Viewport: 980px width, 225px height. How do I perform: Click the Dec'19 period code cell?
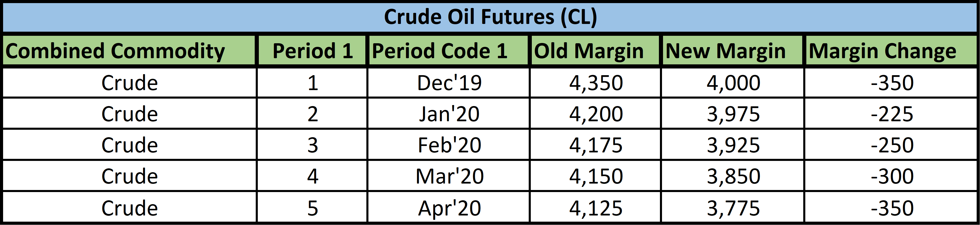[449, 83]
